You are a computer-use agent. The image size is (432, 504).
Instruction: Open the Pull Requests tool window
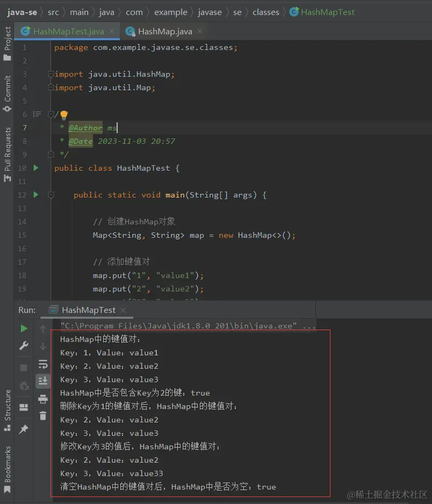7,155
